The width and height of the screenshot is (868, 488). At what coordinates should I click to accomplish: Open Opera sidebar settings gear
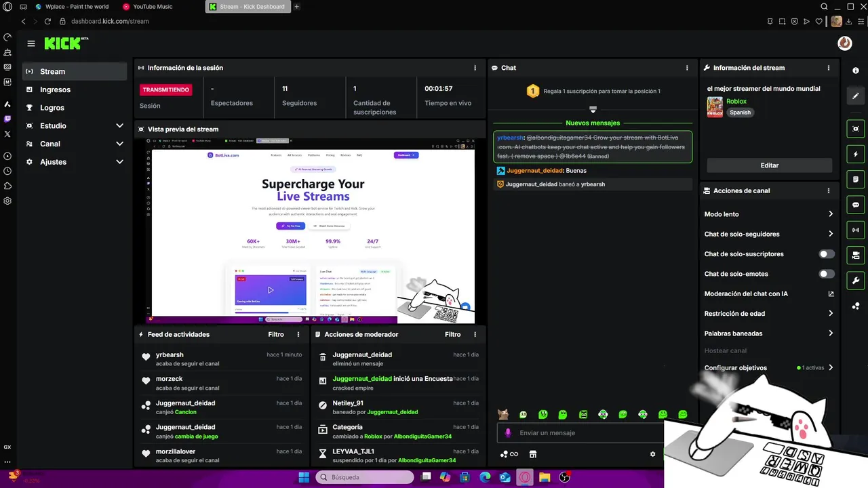point(7,201)
